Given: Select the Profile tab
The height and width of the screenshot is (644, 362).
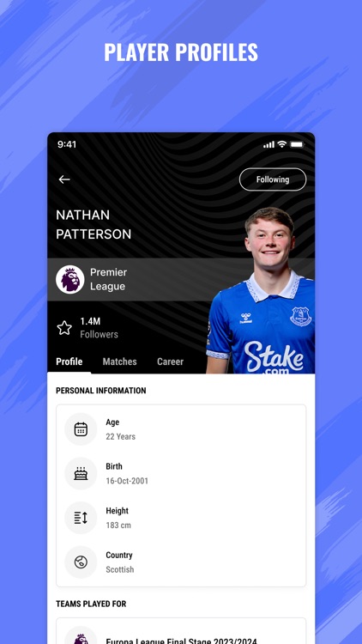Looking at the screenshot, I should [x=69, y=361].
